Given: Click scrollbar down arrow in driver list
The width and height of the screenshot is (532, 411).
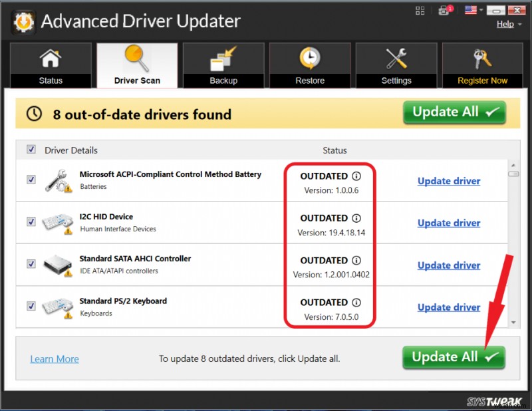Looking at the screenshot, I should coord(513,323).
